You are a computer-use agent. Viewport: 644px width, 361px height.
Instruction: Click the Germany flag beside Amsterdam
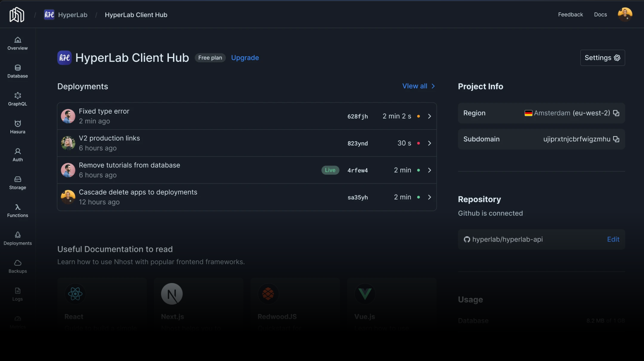pyautogui.click(x=528, y=113)
